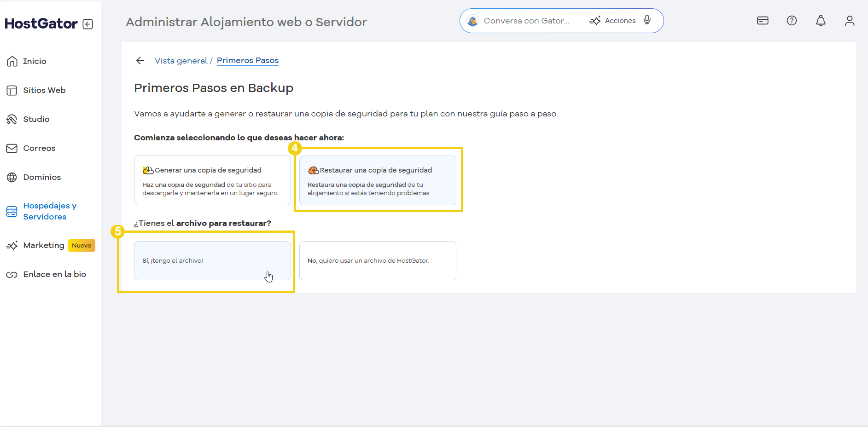The height and width of the screenshot is (427, 868).
Task: Select 'No, quiero usar un archivo de HostGator'
Action: click(x=378, y=260)
